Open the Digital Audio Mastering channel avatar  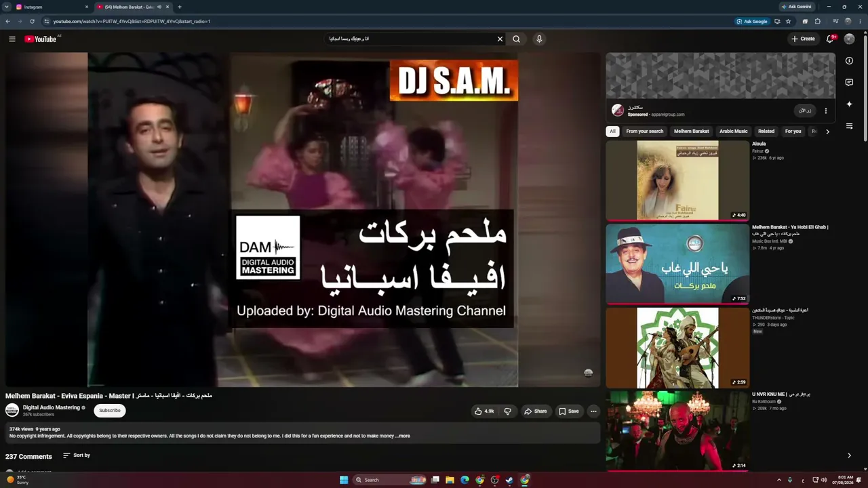tap(12, 410)
